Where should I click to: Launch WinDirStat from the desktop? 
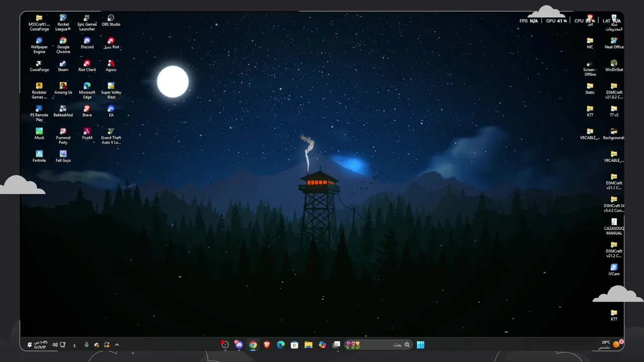(614, 66)
